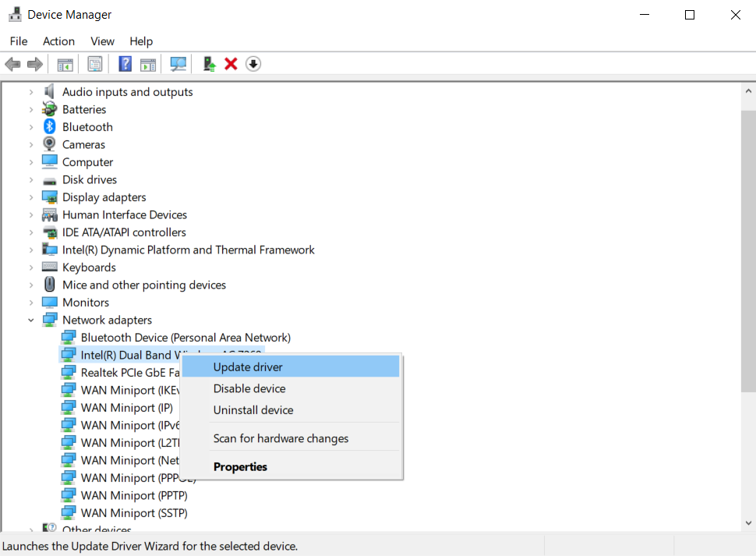
Task: Select the WAN Miniport (SSTP) adapter
Action: [x=134, y=512]
